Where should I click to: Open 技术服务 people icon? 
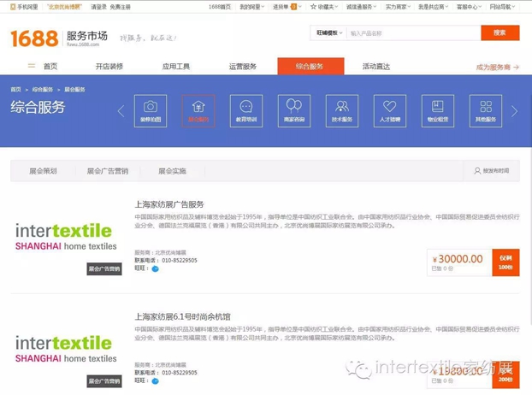tap(342, 110)
